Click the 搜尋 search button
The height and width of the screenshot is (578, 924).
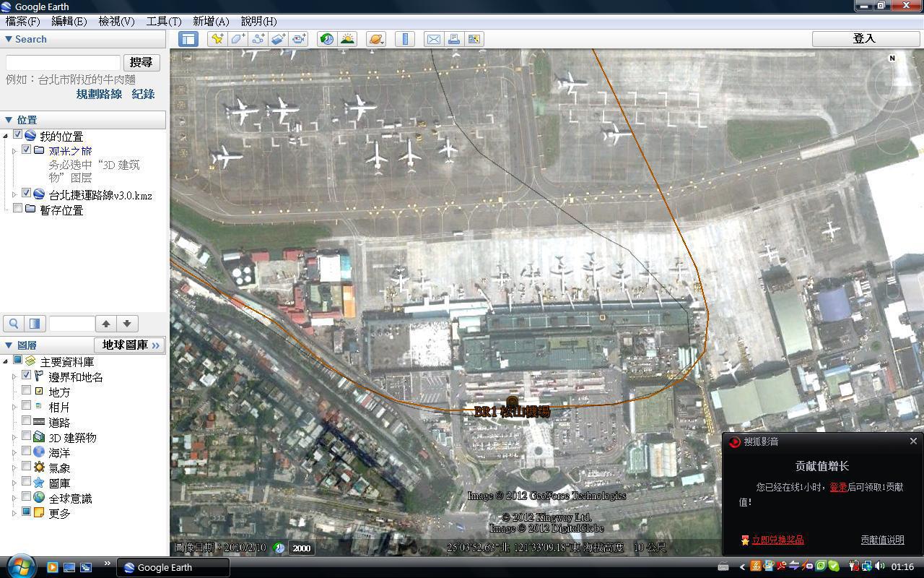tap(141, 63)
